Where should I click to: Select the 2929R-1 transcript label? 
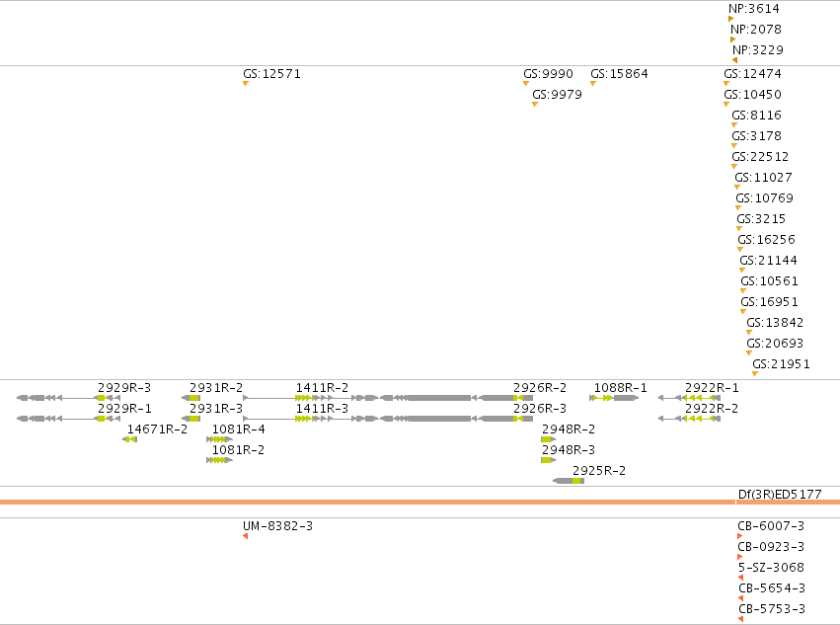click(x=124, y=409)
